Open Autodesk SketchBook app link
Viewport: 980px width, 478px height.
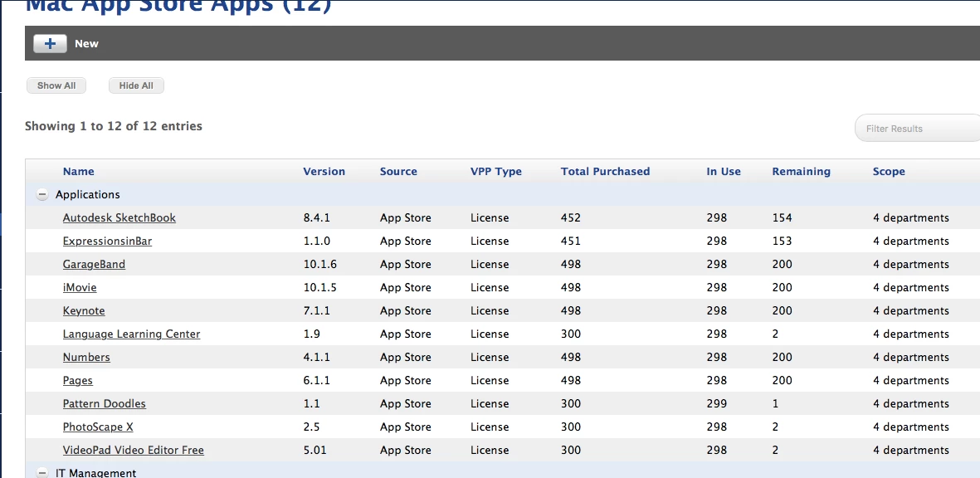coord(119,218)
